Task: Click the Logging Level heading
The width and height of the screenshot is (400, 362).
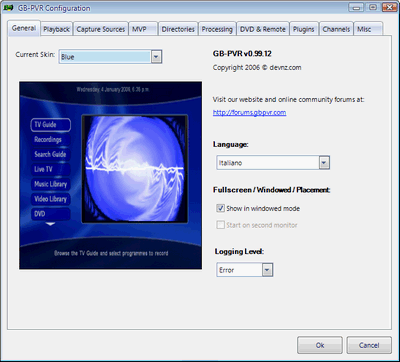Action: click(239, 252)
